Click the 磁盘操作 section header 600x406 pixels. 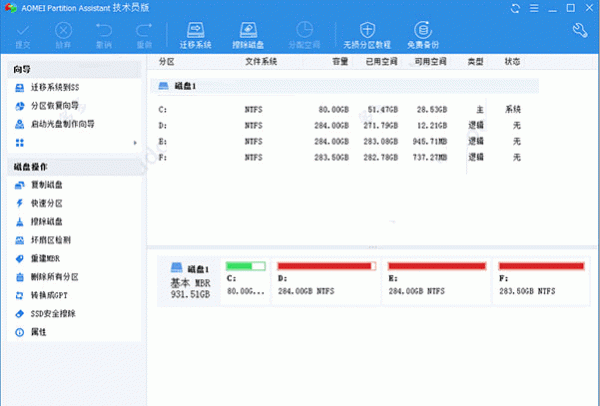pos(74,167)
